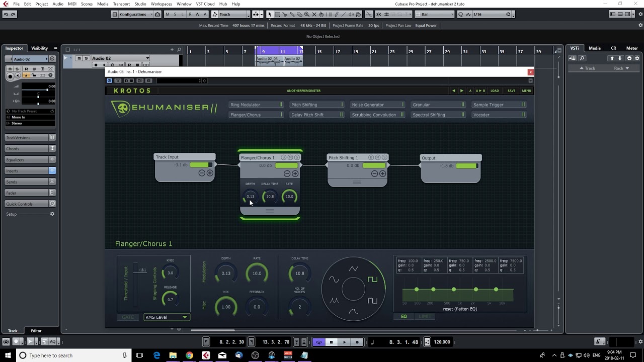Select the triangle waveform in the LFO wheel
Screen dimensions: 644x362
353,269
